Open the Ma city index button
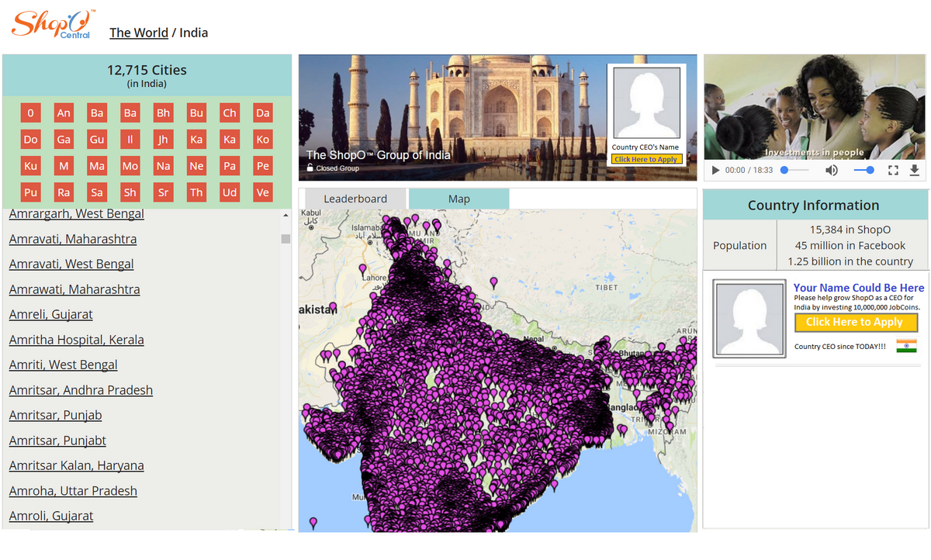931x560 pixels. pyautogui.click(x=97, y=166)
